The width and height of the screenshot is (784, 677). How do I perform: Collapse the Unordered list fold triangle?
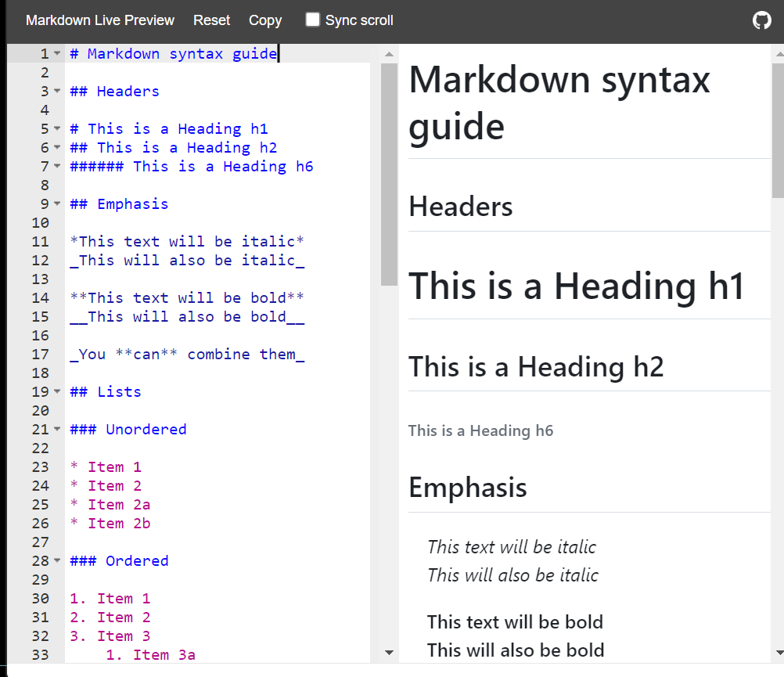58,429
